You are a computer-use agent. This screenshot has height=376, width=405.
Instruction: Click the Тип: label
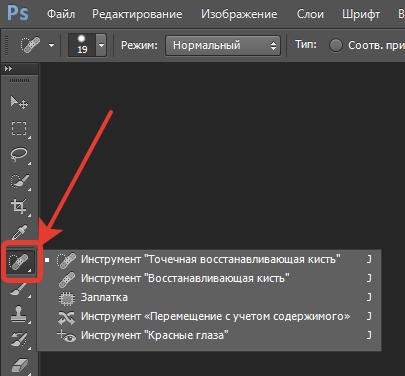click(x=306, y=44)
